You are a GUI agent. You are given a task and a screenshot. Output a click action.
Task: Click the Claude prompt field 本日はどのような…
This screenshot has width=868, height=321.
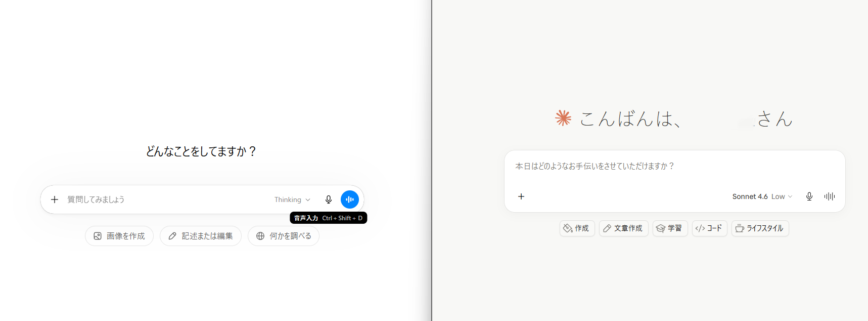pyautogui.click(x=674, y=166)
